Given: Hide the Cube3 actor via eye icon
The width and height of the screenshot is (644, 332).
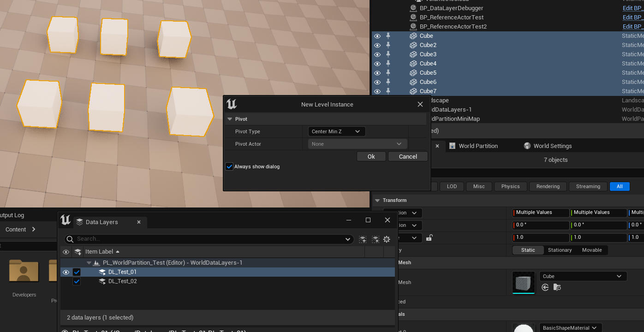Looking at the screenshot, I should (x=377, y=54).
